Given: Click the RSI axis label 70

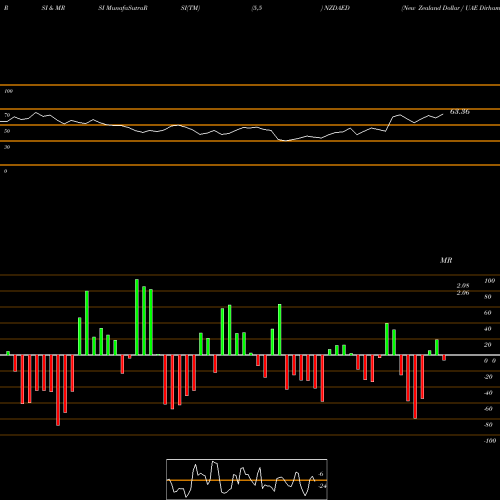Looking at the screenshot, I should (x=7, y=115).
